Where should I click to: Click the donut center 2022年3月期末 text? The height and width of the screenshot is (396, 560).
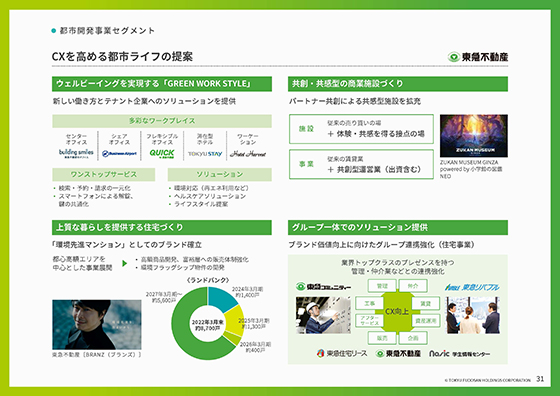click(208, 325)
